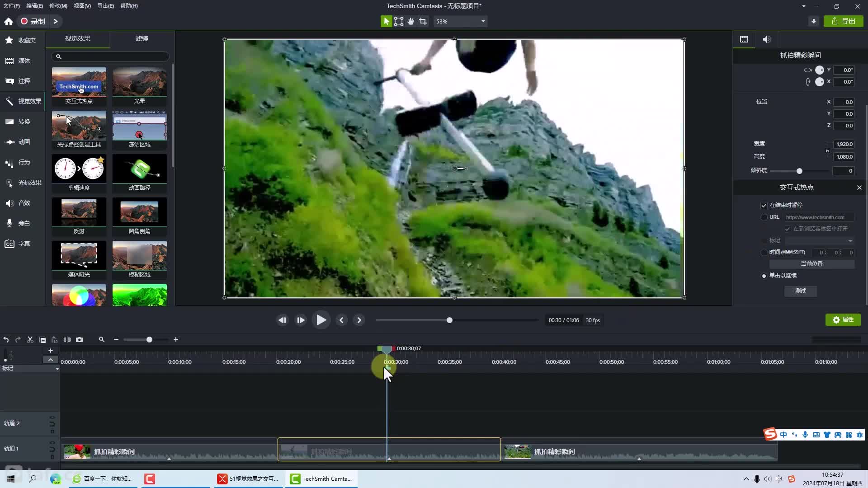Open the 视图(V) menu
The image size is (868, 488).
(82, 6)
